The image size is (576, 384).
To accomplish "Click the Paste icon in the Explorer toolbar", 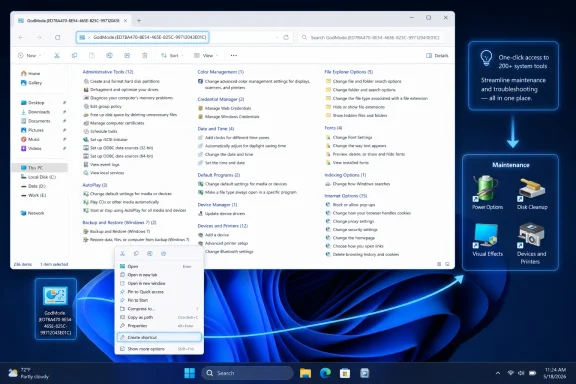I will [92, 55].
